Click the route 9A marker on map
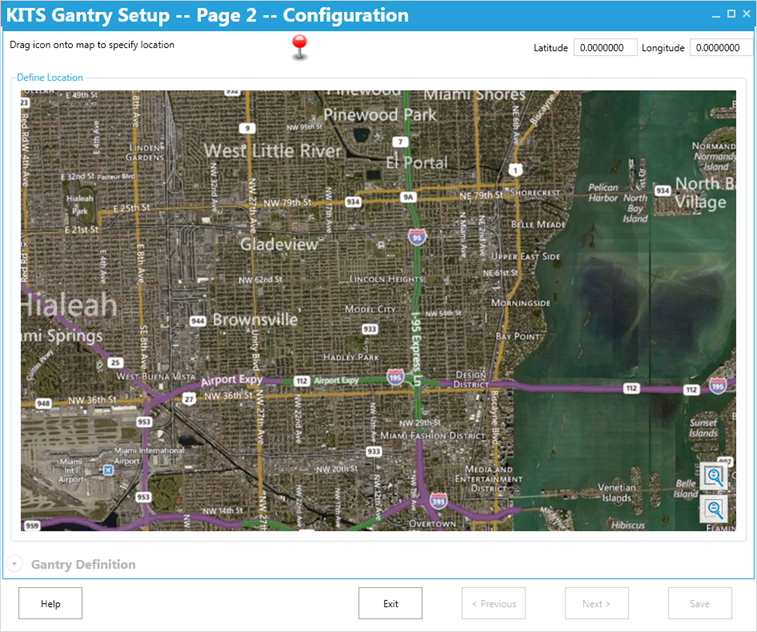 pos(408,197)
